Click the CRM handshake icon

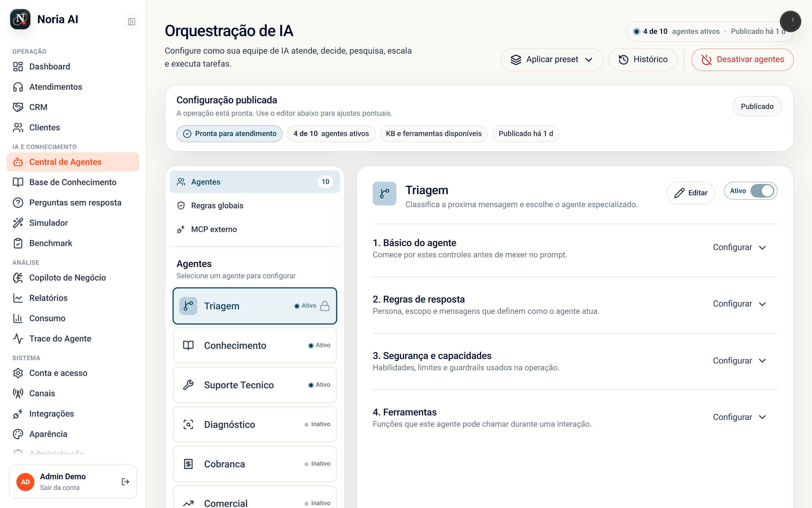click(x=18, y=107)
